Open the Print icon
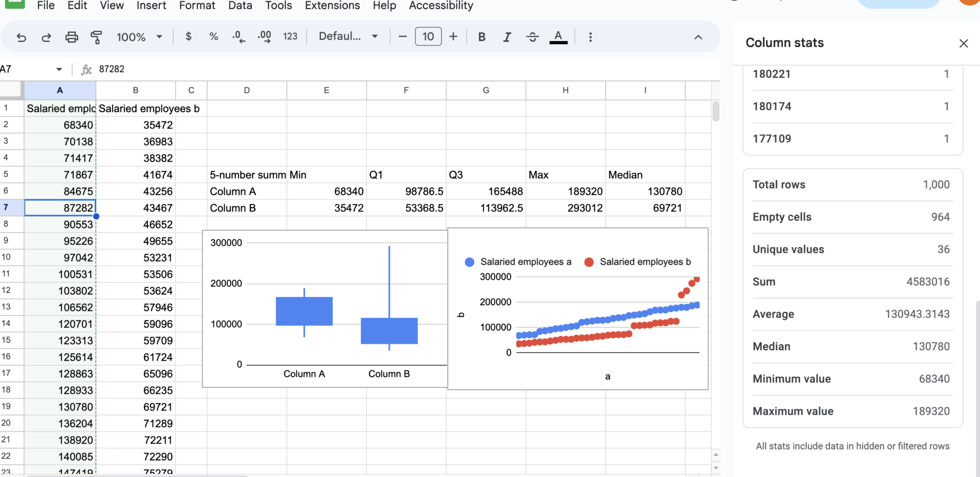Image resolution: width=980 pixels, height=477 pixels. (71, 36)
